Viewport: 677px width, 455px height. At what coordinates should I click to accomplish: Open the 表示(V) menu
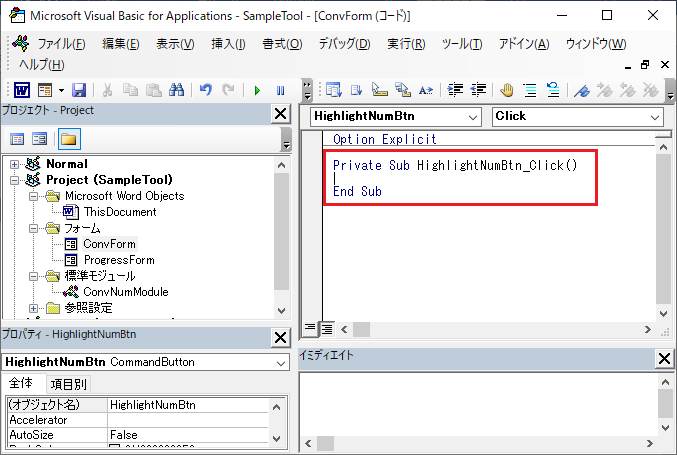175,44
